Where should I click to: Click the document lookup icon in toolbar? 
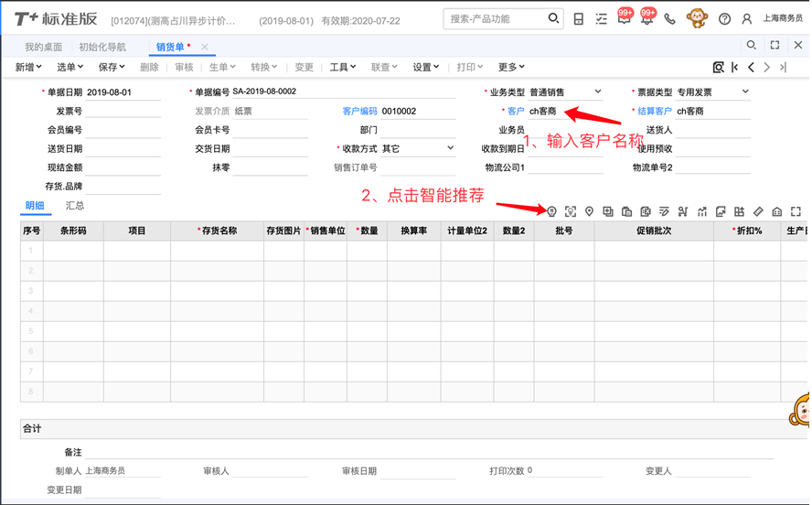coord(718,68)
